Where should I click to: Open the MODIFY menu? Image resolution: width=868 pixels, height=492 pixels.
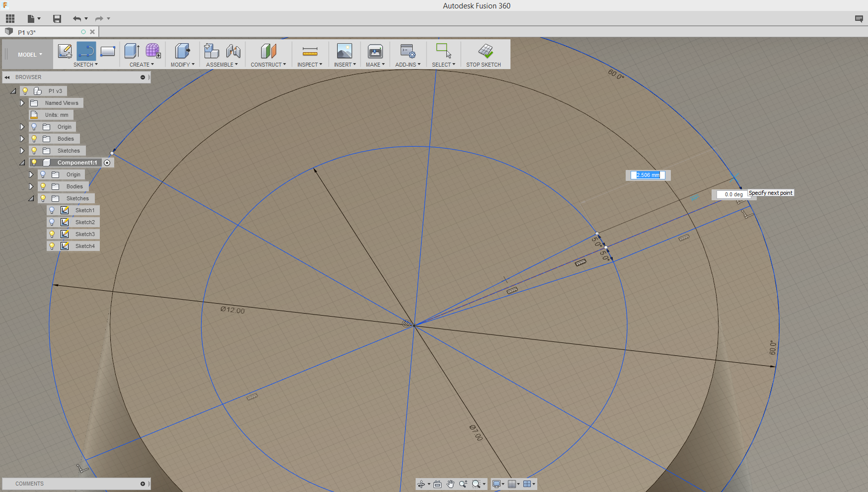tap(182, 65)
